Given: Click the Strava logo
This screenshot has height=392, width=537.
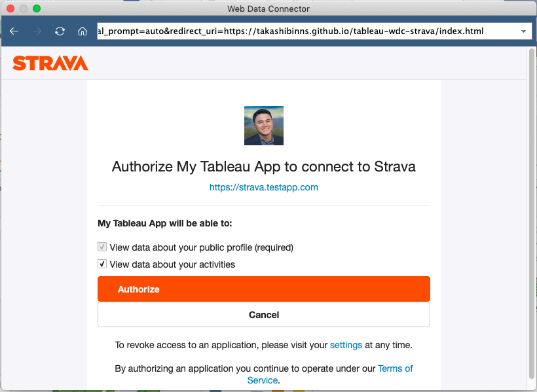Looking at the screenshot, I should [x=50, y=63].
